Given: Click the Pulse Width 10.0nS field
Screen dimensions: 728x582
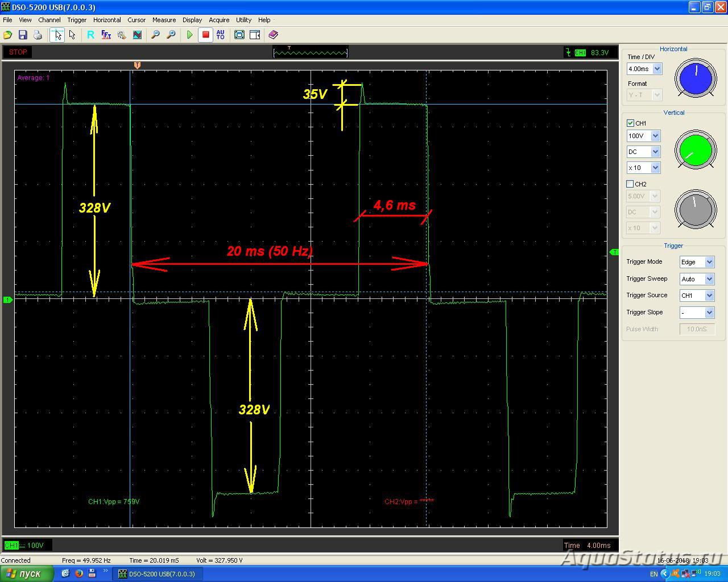Looking at the screenshot, I should [697, 329].
